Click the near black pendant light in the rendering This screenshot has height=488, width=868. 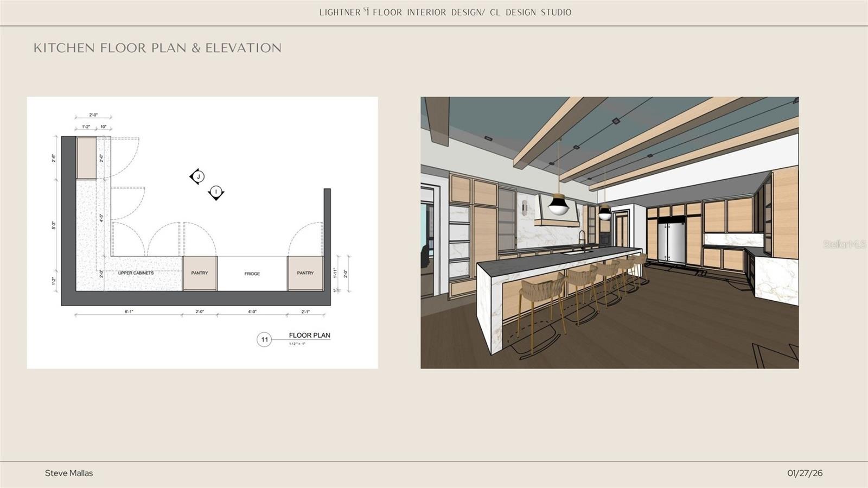point(559,204)
